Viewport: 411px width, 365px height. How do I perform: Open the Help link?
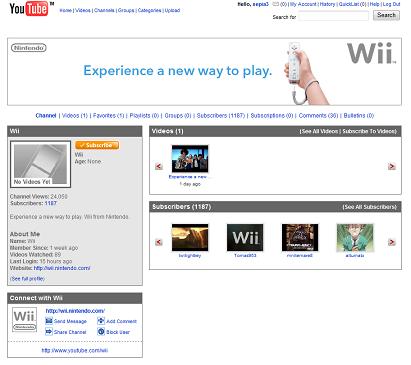click(374, 4)
